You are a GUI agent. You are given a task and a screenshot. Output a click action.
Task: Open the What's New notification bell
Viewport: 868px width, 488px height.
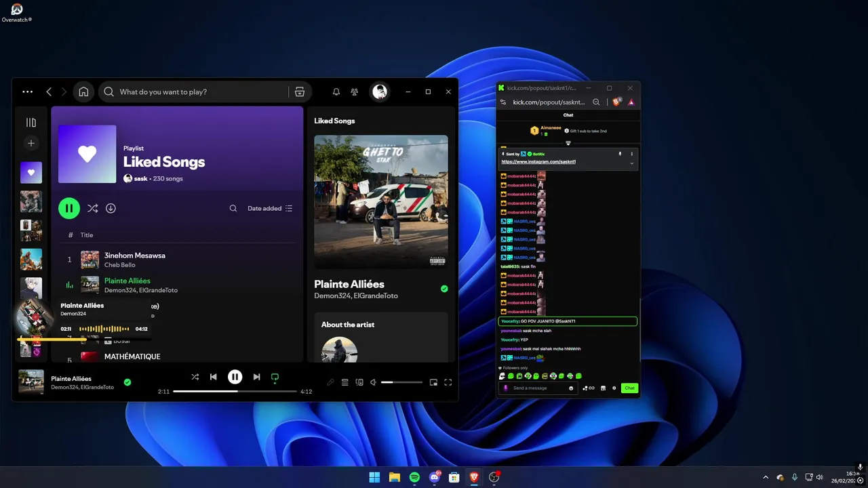[336, 91]
